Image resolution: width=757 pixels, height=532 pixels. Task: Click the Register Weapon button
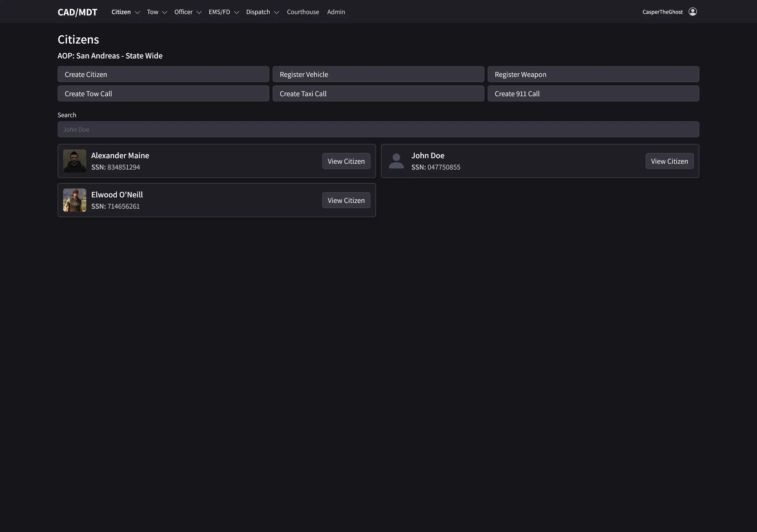[593, 74]
